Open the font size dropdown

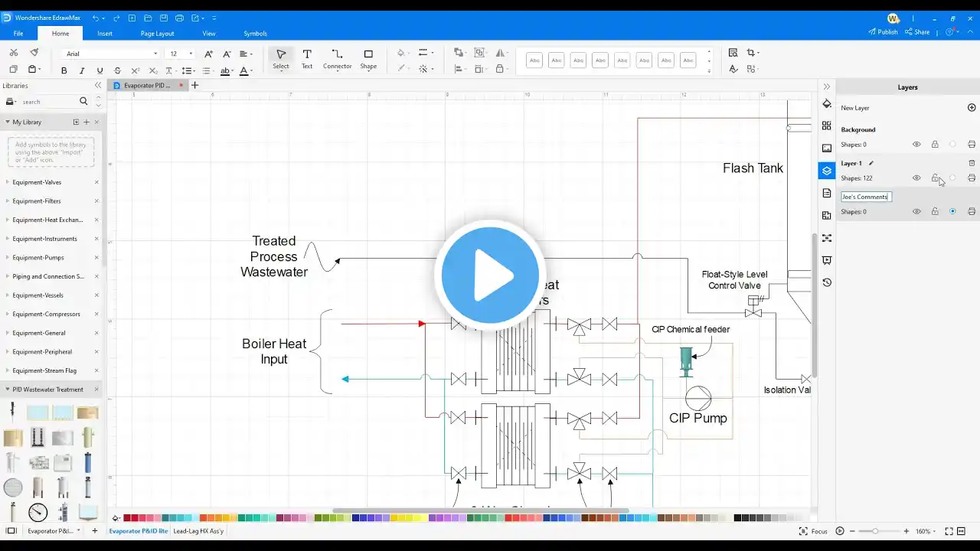[191, 54]
